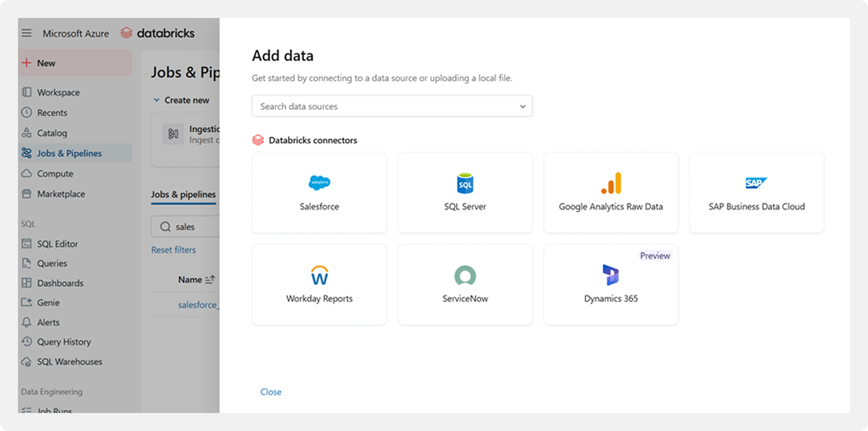Close the Add data dialog

click(271, 392)
